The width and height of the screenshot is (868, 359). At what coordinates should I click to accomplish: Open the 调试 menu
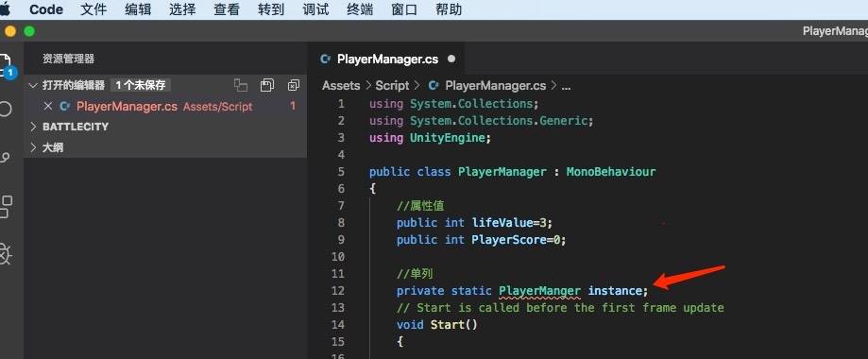pos(315,9)
